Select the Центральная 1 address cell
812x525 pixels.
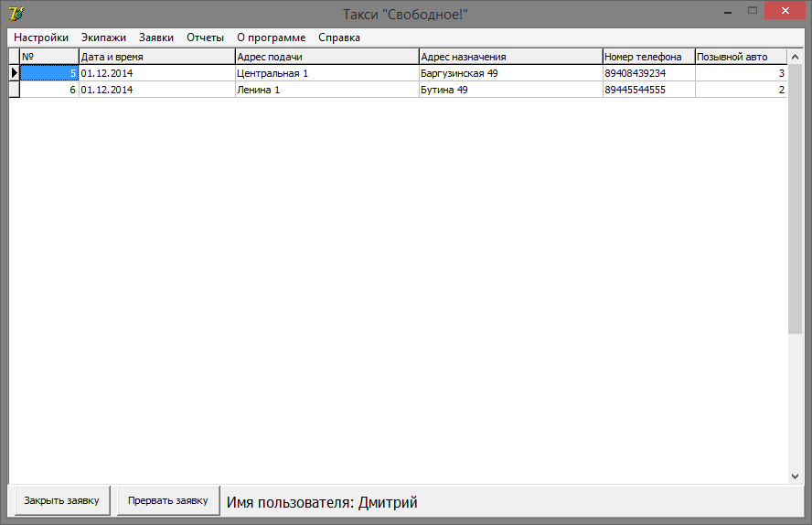coord(326,73)
